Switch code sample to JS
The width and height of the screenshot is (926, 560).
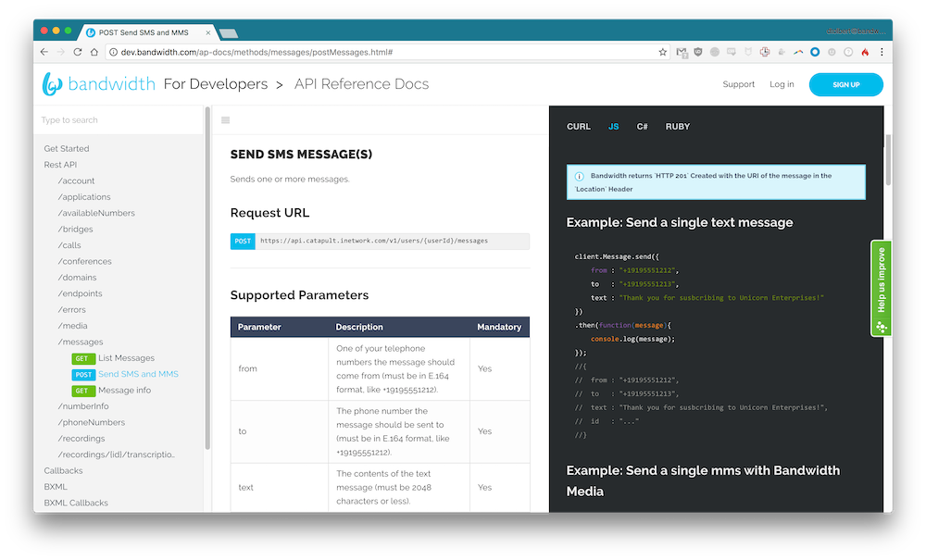click(x=614, y=126)
